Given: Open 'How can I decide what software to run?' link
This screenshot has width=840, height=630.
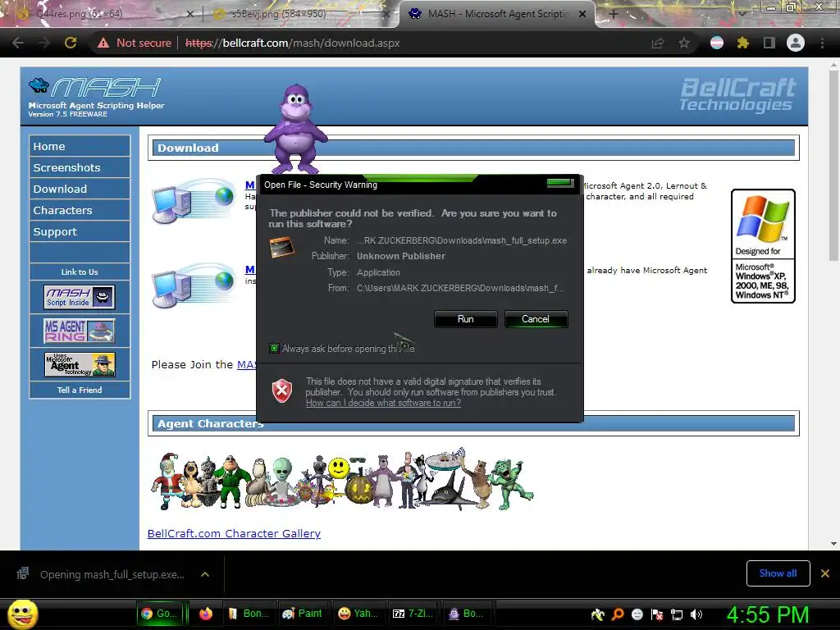Looking at the screenshot, I should point(383,403).
